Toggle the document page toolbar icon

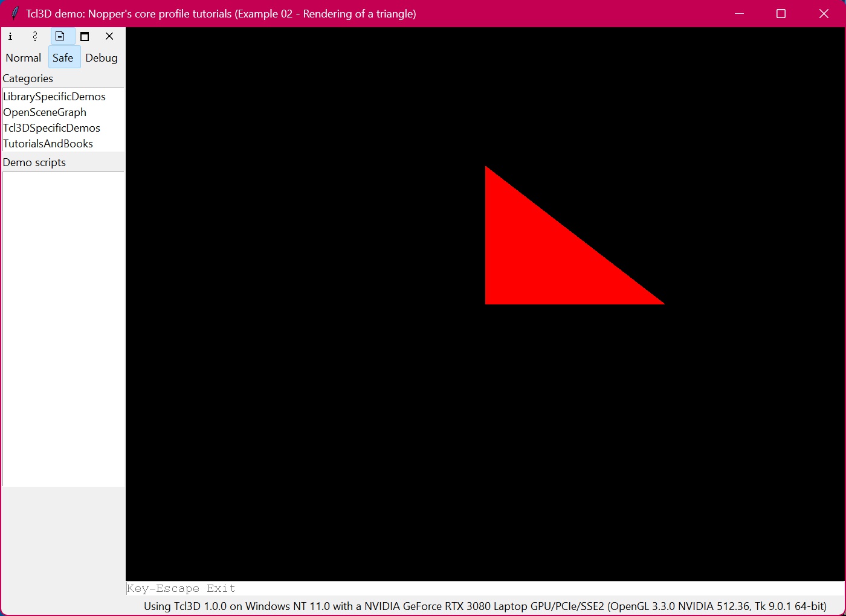(x=60, y=36)
